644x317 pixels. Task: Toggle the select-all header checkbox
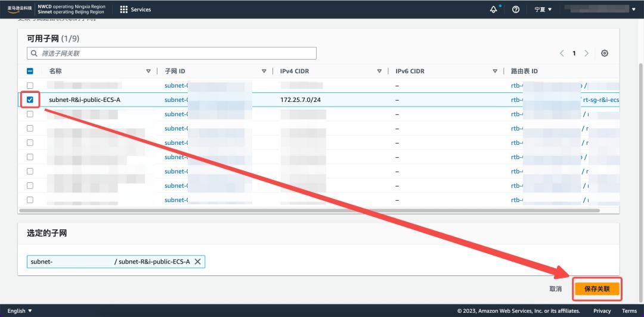(30, 71)
